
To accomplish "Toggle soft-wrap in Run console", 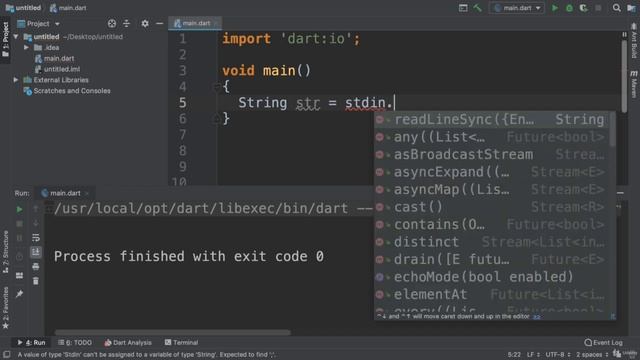I will tap(36, 238).
